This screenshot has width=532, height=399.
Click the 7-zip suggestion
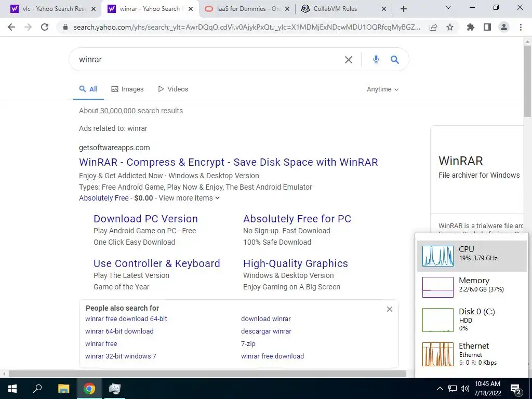pyautogui.click(x=248, y=344)
